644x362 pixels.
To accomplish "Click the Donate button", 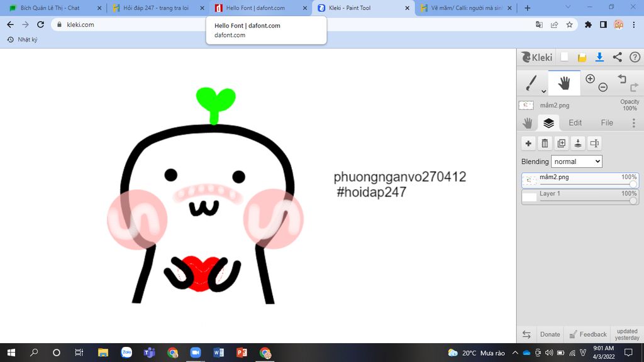I will point(550,334).
